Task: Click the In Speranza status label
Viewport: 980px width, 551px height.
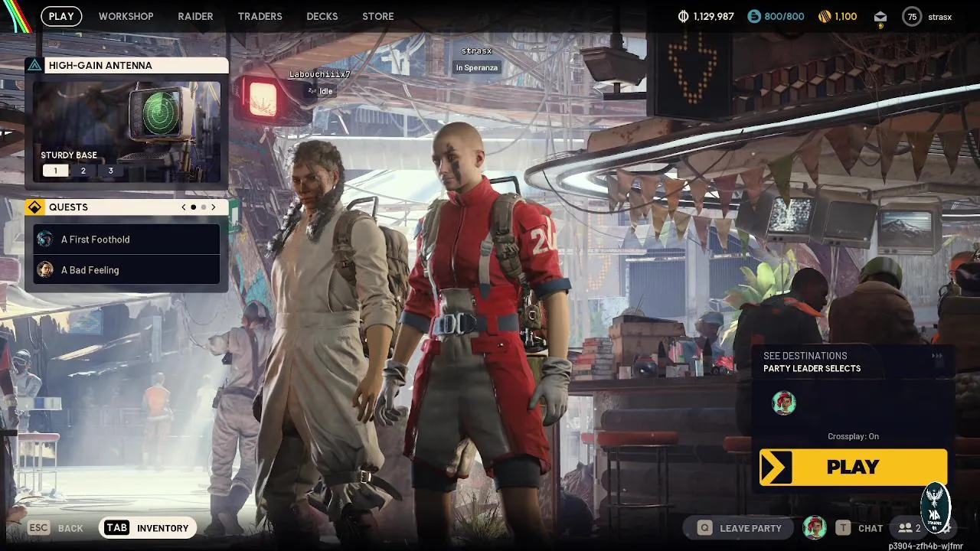Action: 477,67
